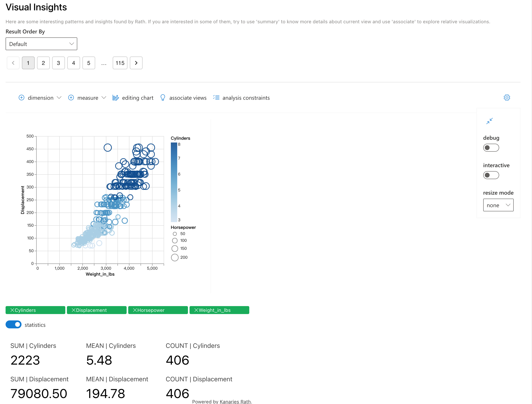Click the plus icon next to measure
The image size is (532, 404).
71,98
